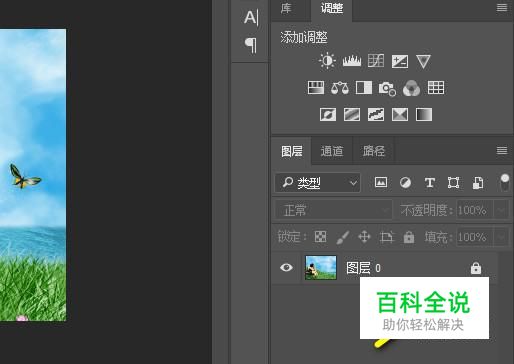Screen dimensions: 514x364
Task: Select the 图层 0 layer thumbnail
Action: [321, 267]
